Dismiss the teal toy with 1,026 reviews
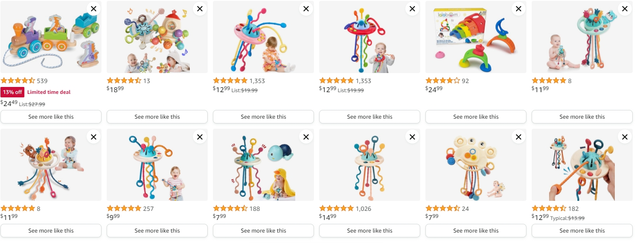The width and height of the screenshot is (644, 243). coord(412,137)
